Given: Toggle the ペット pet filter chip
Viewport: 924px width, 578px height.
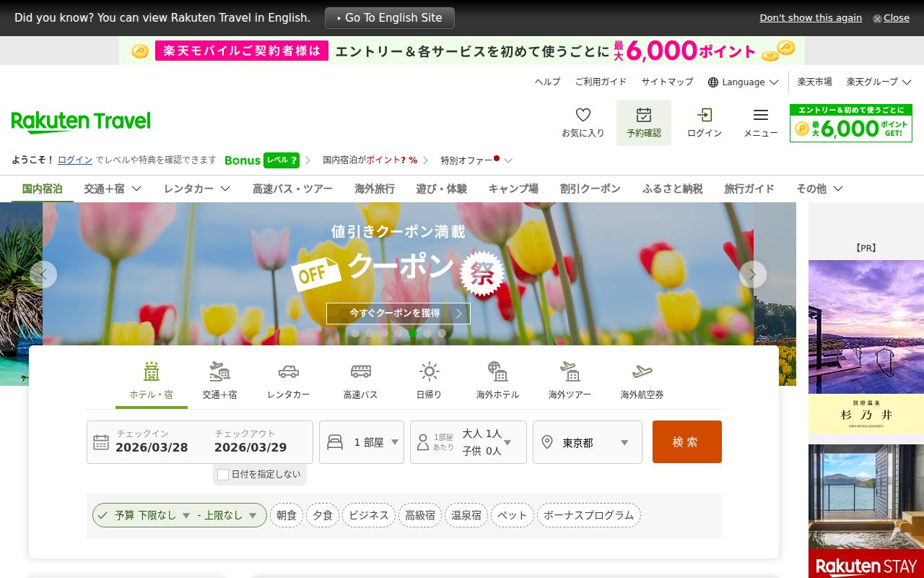Looking at the screenshot, I should pos(513,515).
